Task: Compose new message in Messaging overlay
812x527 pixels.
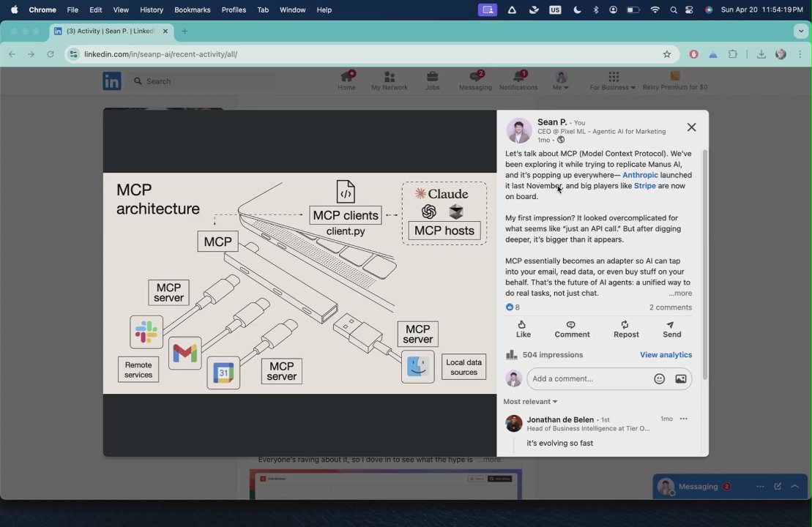Action: click(778, 487)
